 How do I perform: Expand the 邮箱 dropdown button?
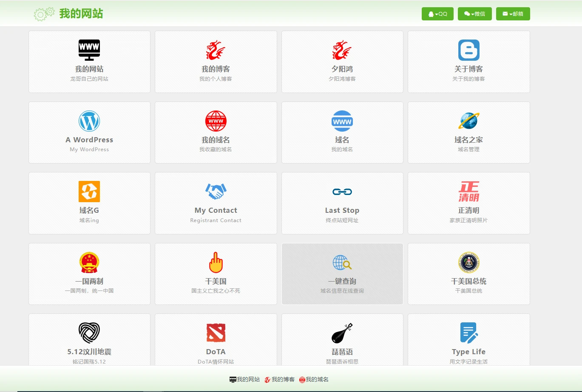[x=513, y=14]
